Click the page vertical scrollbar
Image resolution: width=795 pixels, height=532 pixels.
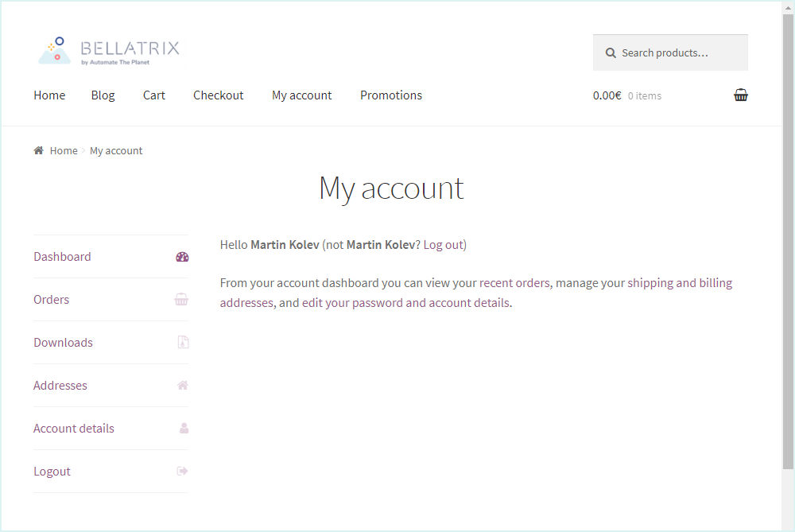pos(788,242)
